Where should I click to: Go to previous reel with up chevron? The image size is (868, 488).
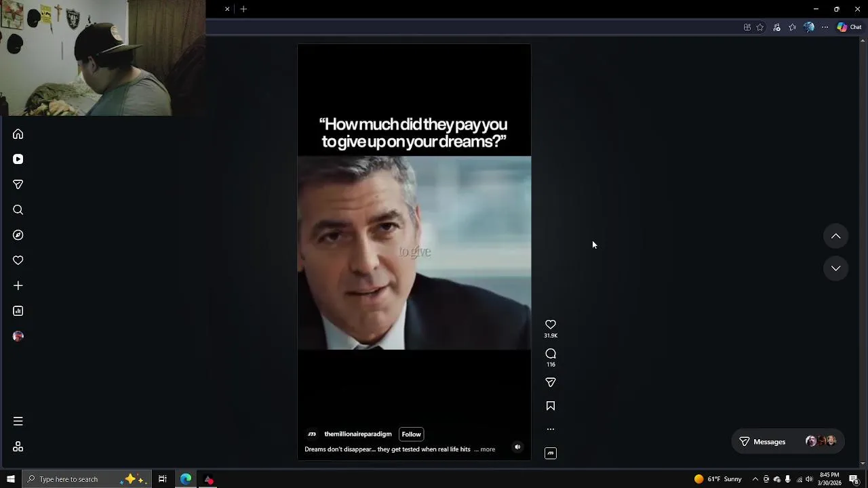(836, 236)
